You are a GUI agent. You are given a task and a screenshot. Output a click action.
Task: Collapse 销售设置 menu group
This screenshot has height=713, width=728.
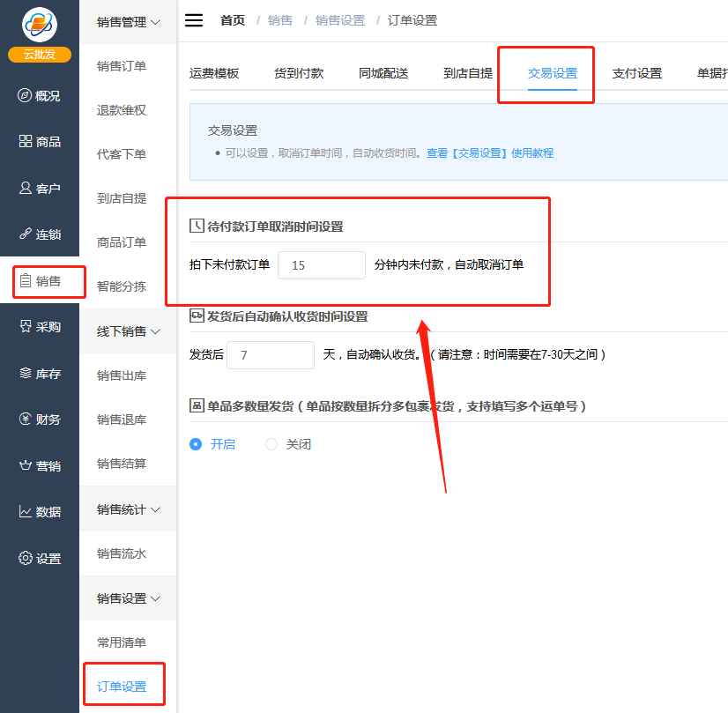pos(128,598)
